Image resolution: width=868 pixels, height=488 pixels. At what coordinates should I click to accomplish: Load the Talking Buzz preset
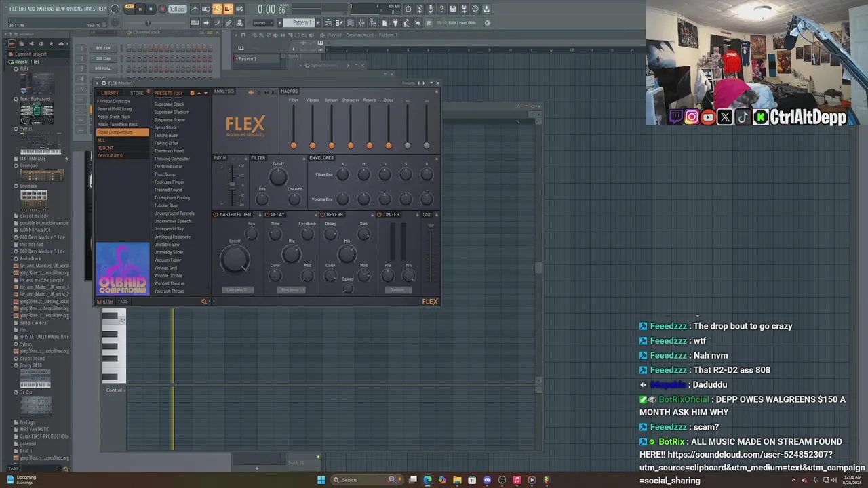[x=165, y=135]
